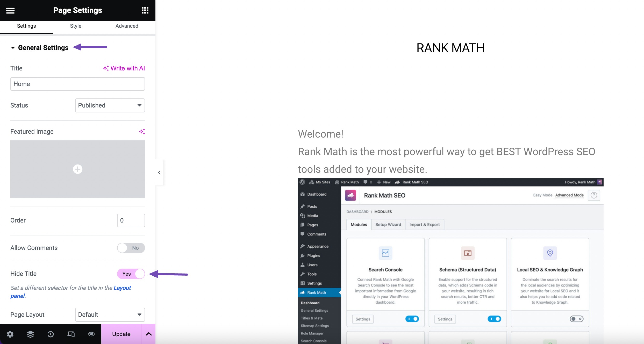Expand save options arrow next to Update
The height and width of the screenshot is (344, 644).
pos(149,334)
